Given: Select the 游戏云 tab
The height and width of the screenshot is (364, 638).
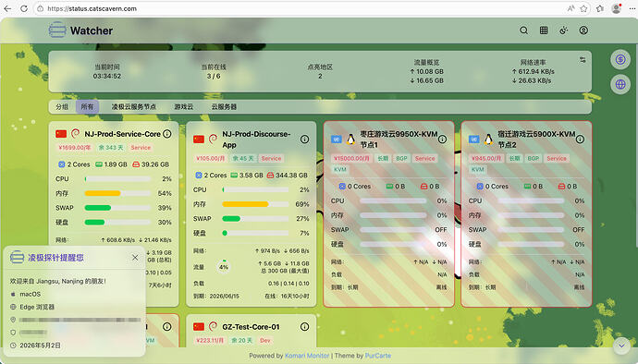Looking at the screenshot, I should (183, 107).
